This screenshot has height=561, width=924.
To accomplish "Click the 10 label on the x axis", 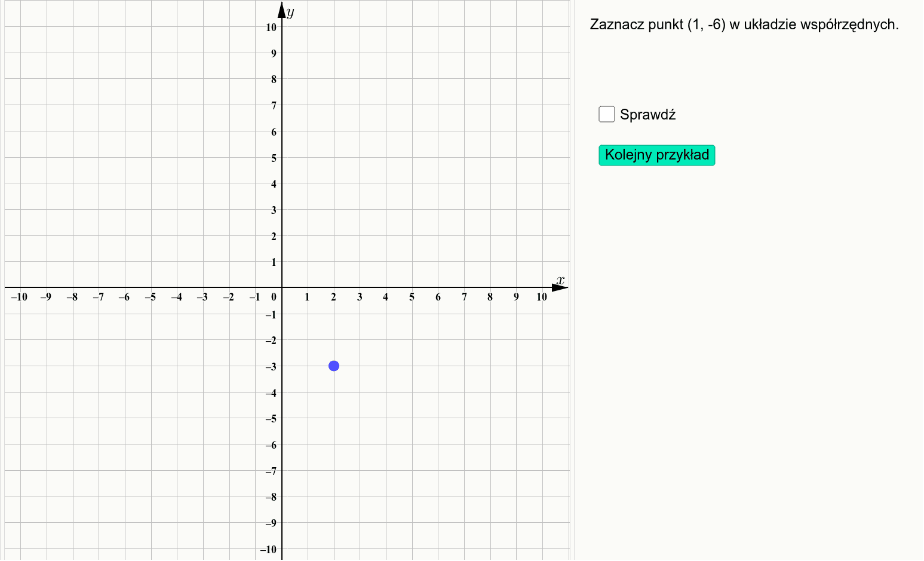I will 542,297.
